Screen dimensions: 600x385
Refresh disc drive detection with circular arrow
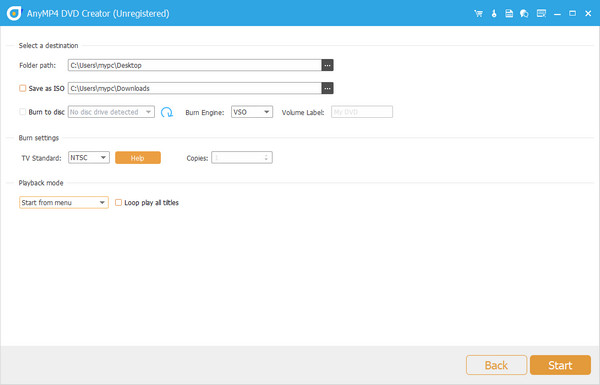click(166, 112)
